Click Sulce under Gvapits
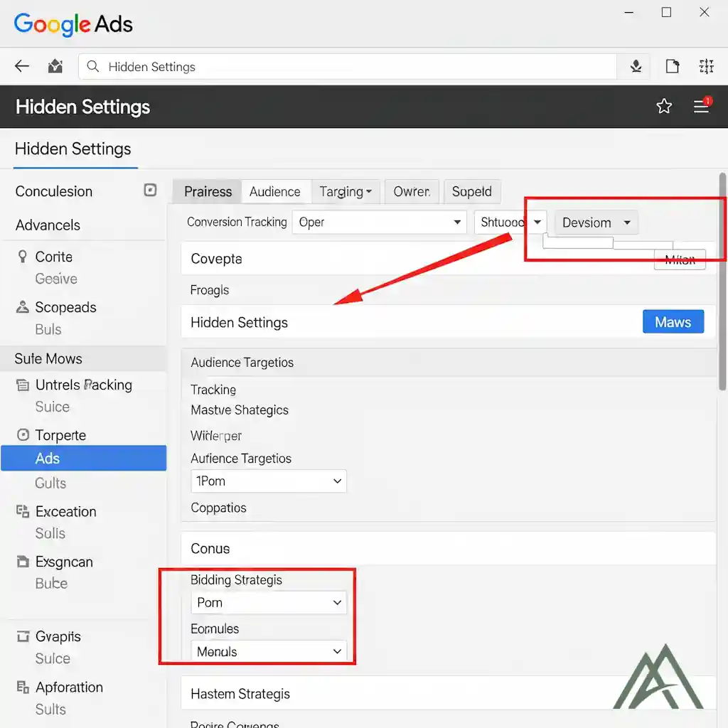Viewport: 728px width, 728px height. click(x=53, y=658)
